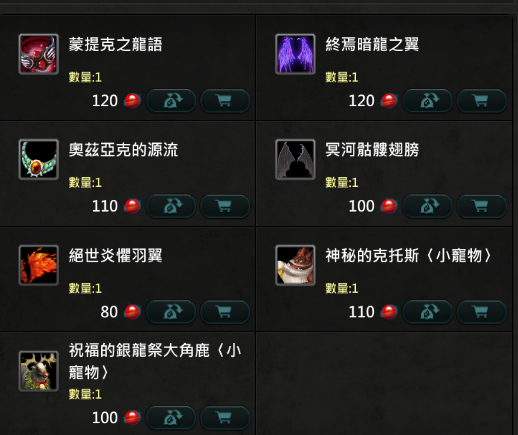View the 神秘的克托斯 pet thumbnail

point(295,265)
